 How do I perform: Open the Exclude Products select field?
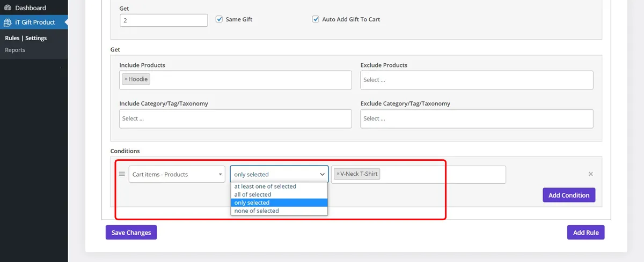click(x=477, y=80)
